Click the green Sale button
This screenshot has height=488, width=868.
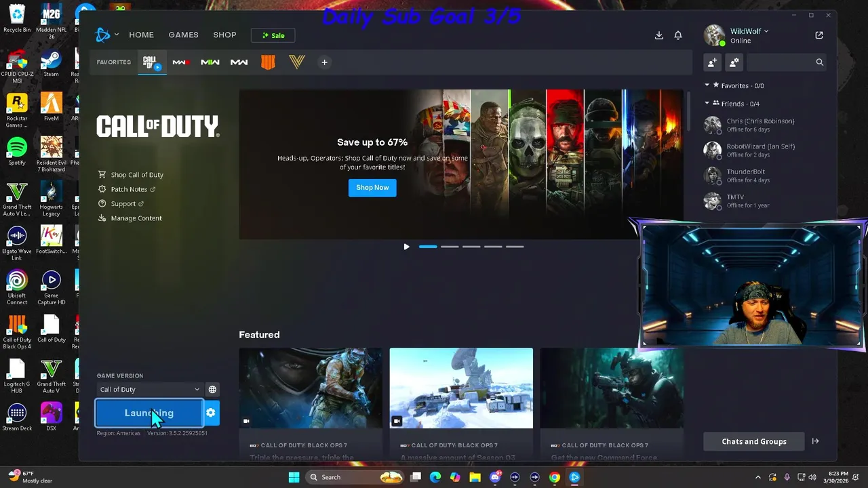(273, 35)
